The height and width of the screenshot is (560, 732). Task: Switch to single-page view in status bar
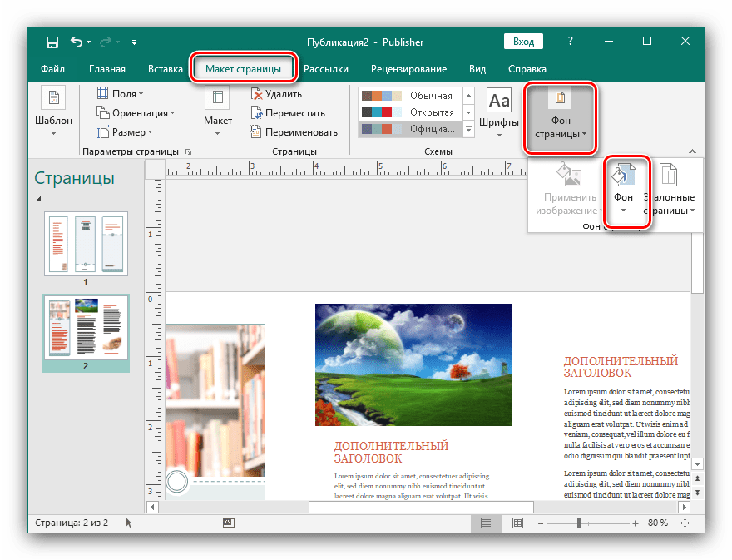(487, 523)
